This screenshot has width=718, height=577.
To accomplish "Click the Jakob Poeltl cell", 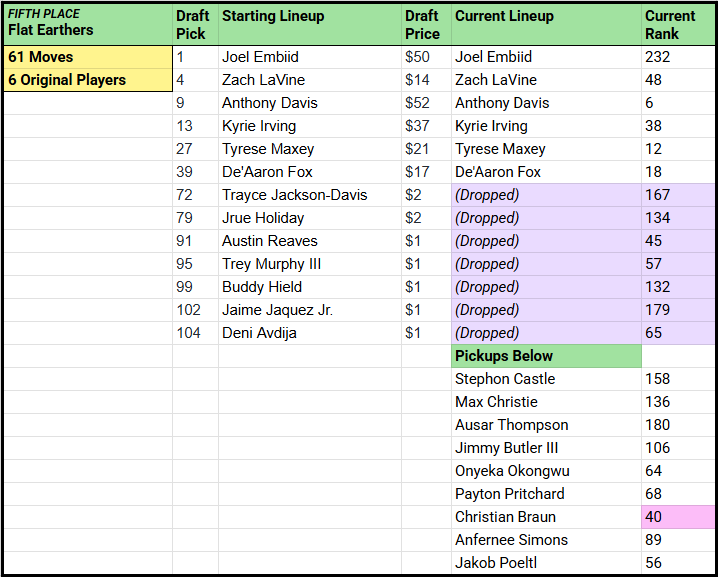I will click(545, 563).
